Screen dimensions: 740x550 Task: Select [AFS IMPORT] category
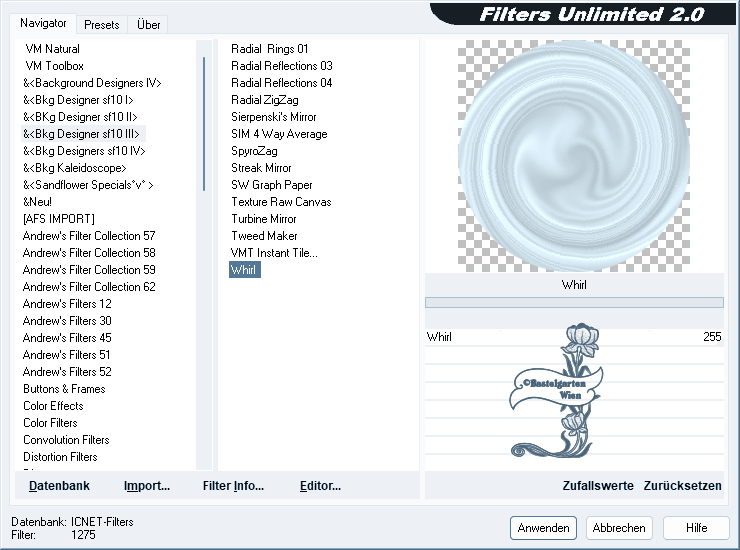coord(59,219)
